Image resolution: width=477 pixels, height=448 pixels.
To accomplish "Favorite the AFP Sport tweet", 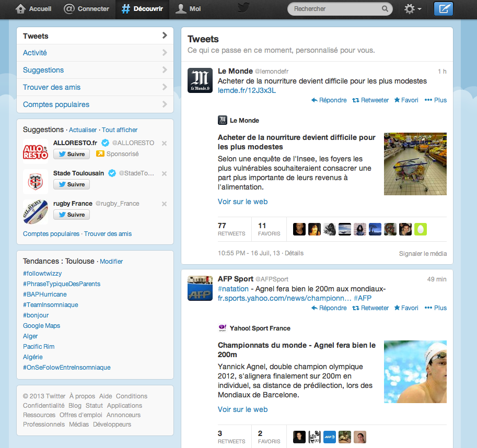I will pos(406,308).
